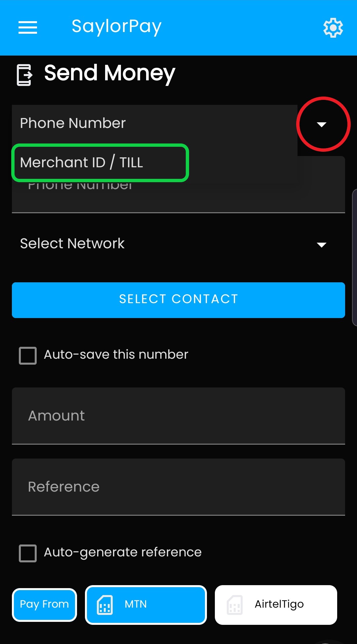This screenshot has width=357, height=644.
Task: Expand the Select Network dropdown
Action: click(178, 244)
